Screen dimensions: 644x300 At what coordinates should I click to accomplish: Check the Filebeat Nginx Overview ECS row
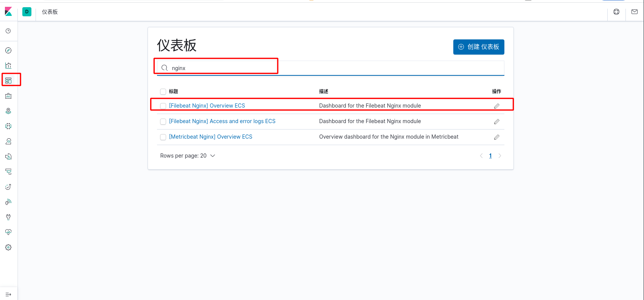click(x=163, y=106)
